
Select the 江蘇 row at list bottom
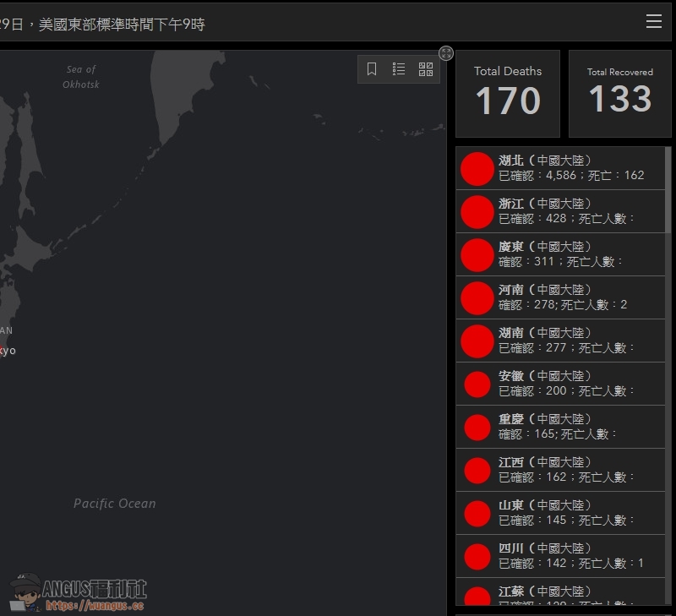(x=560, y=591)
